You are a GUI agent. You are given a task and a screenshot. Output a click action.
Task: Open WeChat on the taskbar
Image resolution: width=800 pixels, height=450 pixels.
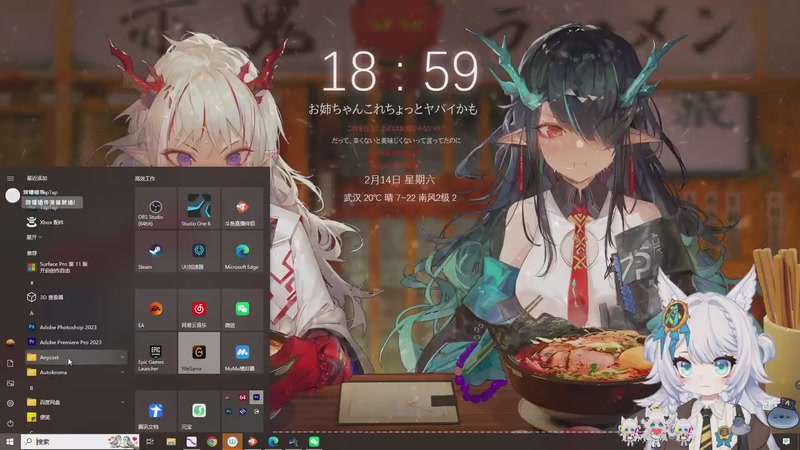point(314,441)
